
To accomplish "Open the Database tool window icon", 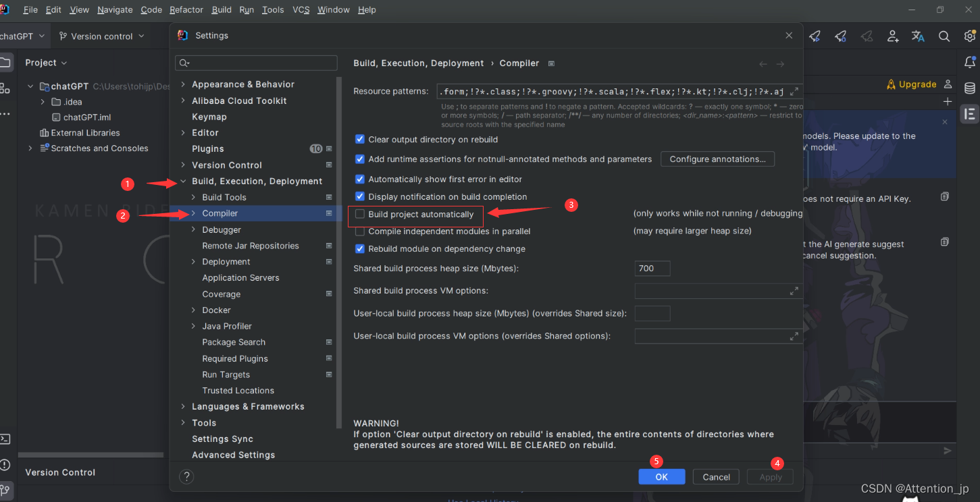I will [x=971, y=88].
